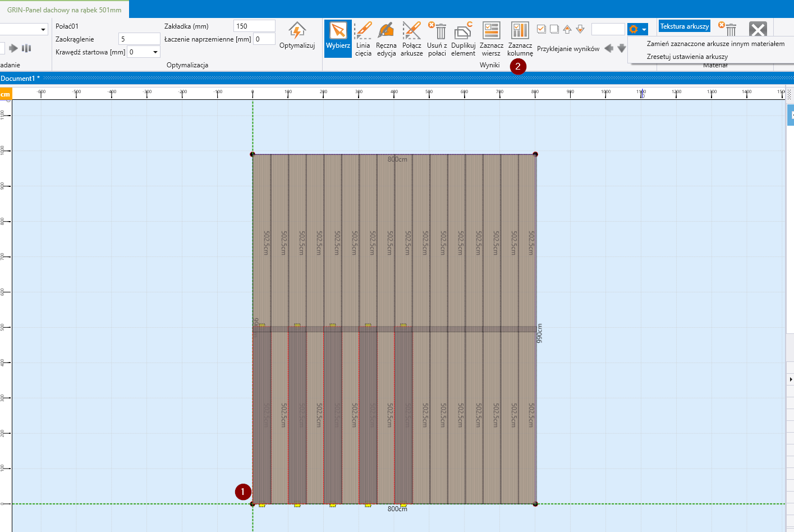Screen dimensions: 794x532
Task: Click the Optymalizuj house icon
Action: 297,30
